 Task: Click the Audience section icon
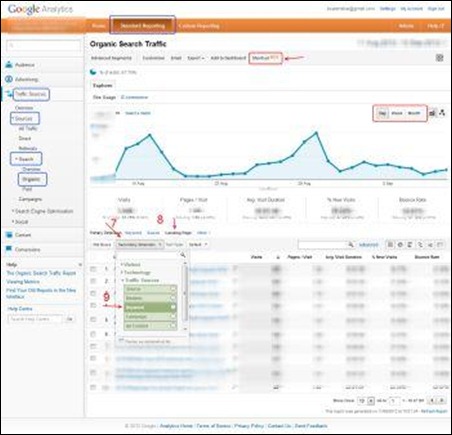tap(9, 65)
